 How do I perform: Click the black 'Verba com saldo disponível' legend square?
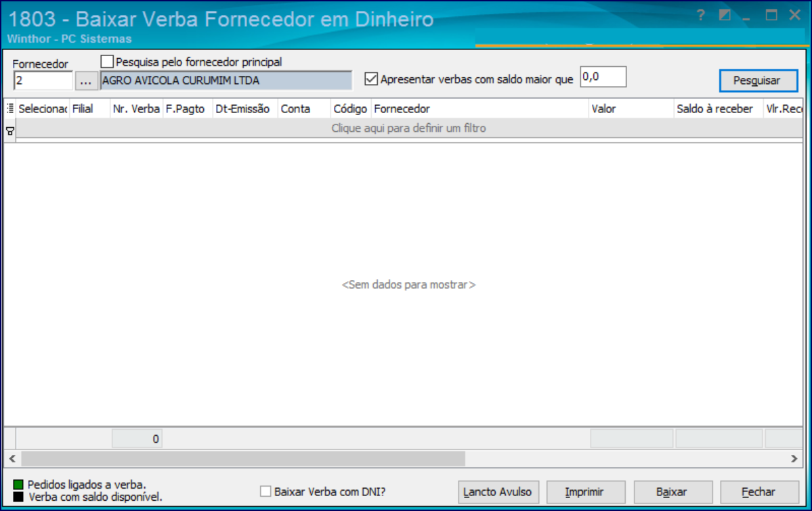[19, 497]
